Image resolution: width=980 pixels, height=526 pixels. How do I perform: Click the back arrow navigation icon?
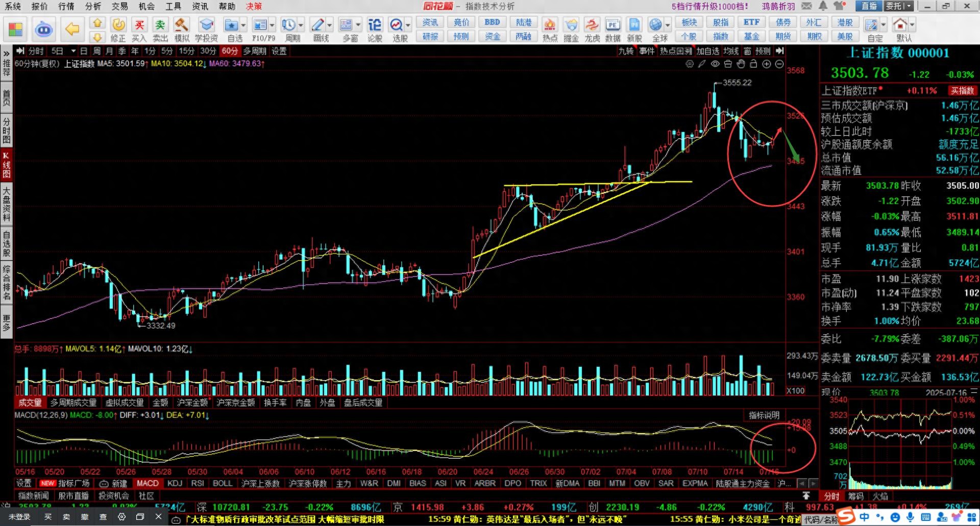(x=72, y=30)
